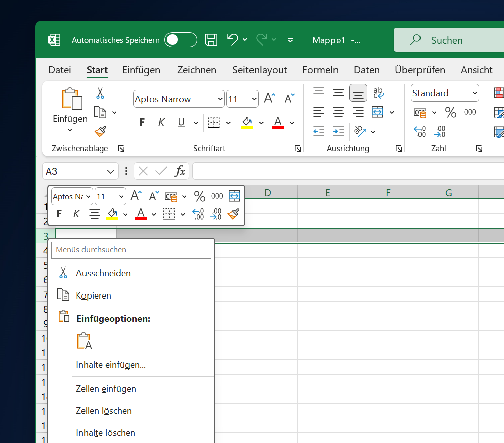
Task: Increase indent in Ausrichtung group
Action: click(339, 131)
